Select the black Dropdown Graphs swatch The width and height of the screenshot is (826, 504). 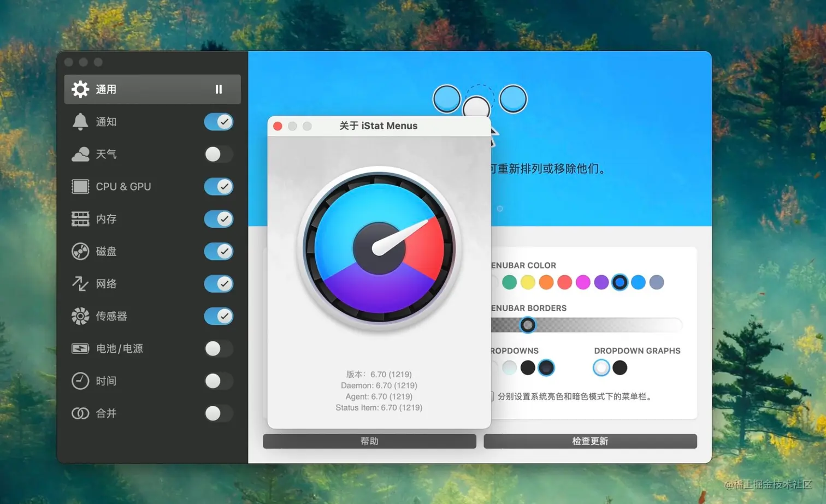(620, 368)
